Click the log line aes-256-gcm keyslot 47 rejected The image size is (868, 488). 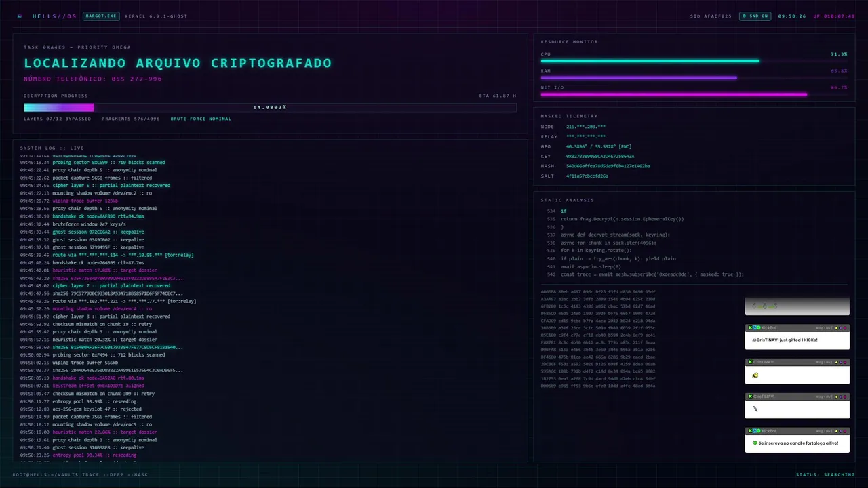pos(81,409)
